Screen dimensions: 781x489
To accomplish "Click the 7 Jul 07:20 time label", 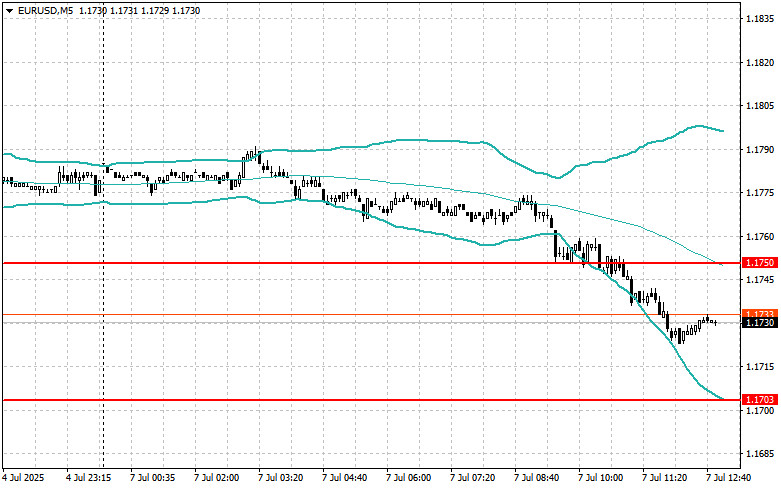I will (473, 478).
